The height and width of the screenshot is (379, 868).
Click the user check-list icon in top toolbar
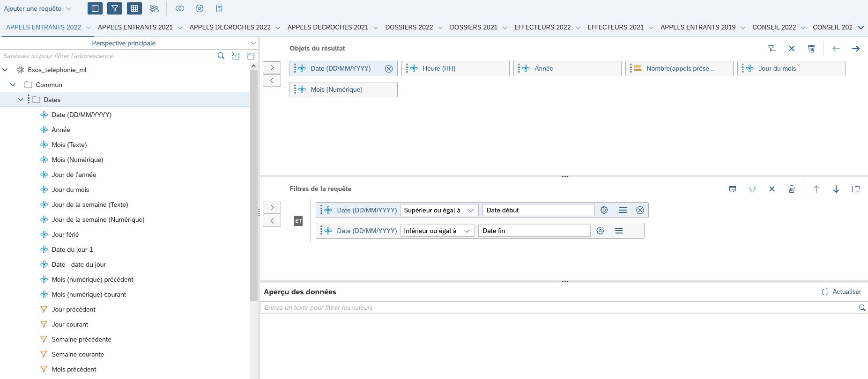pyautogui.click(x=154, y=8)
